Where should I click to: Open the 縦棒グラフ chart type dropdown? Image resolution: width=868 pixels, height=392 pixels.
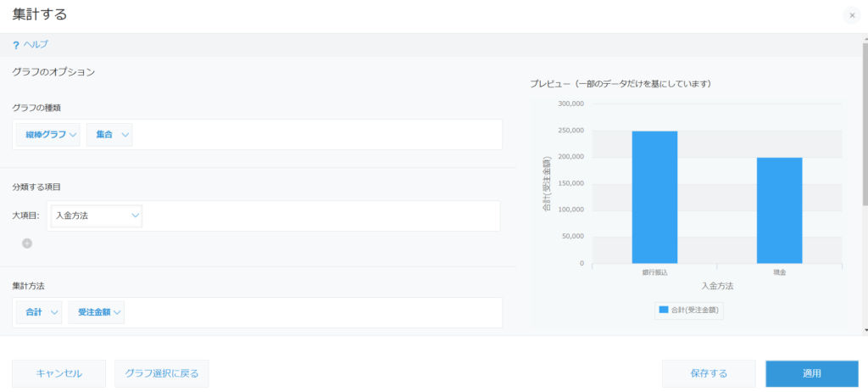(48, 135)
